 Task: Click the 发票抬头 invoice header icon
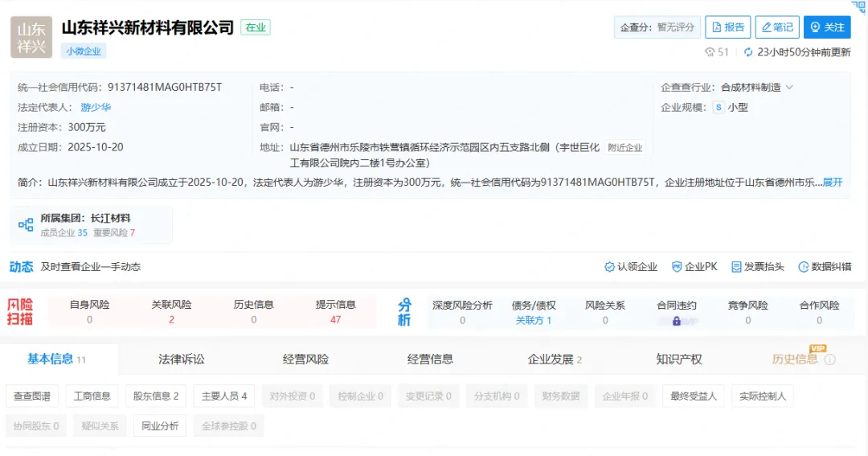tap(736, 267)
